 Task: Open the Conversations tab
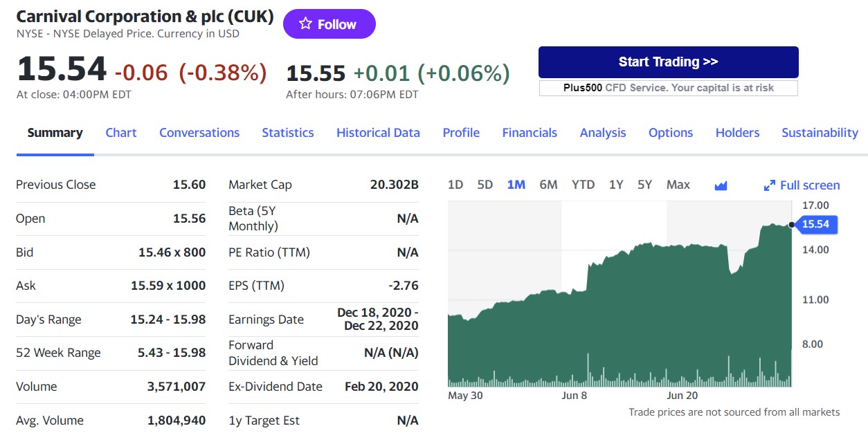coord(199,133)
